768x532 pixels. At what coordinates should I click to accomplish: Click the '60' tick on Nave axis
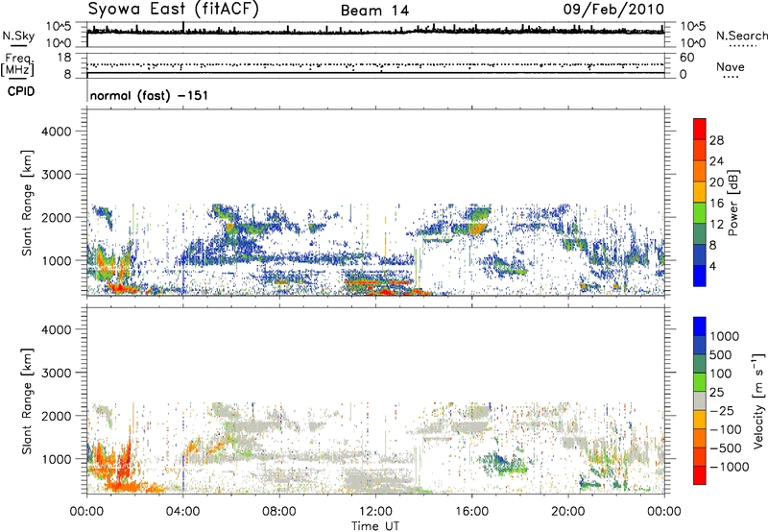[x=686, y=58]
